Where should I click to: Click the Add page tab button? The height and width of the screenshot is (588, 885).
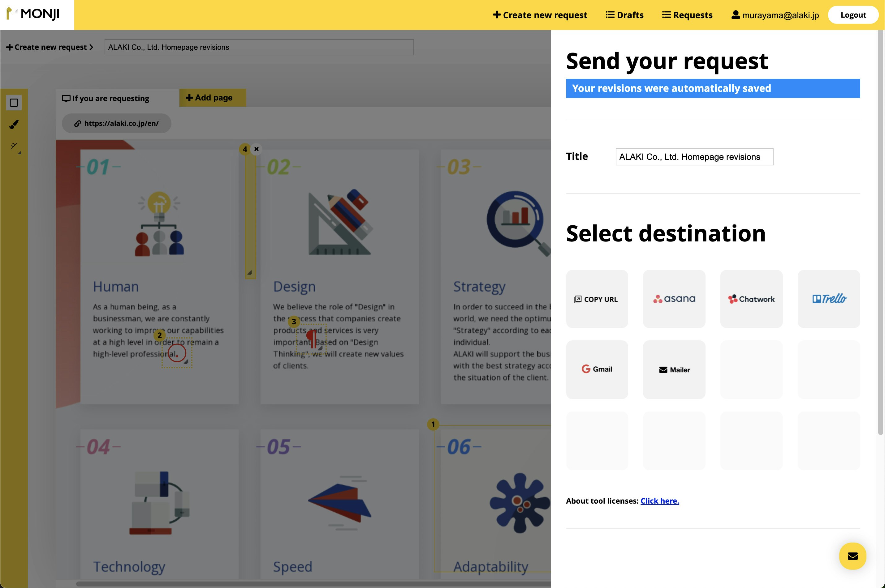pos(209,98)
